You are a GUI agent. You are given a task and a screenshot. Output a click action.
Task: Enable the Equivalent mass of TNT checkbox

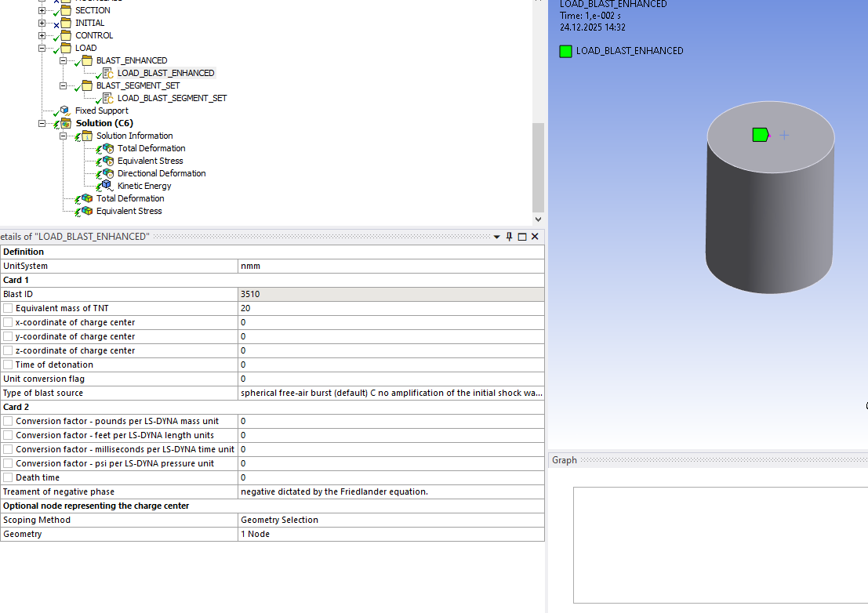(x=8, y=308)
